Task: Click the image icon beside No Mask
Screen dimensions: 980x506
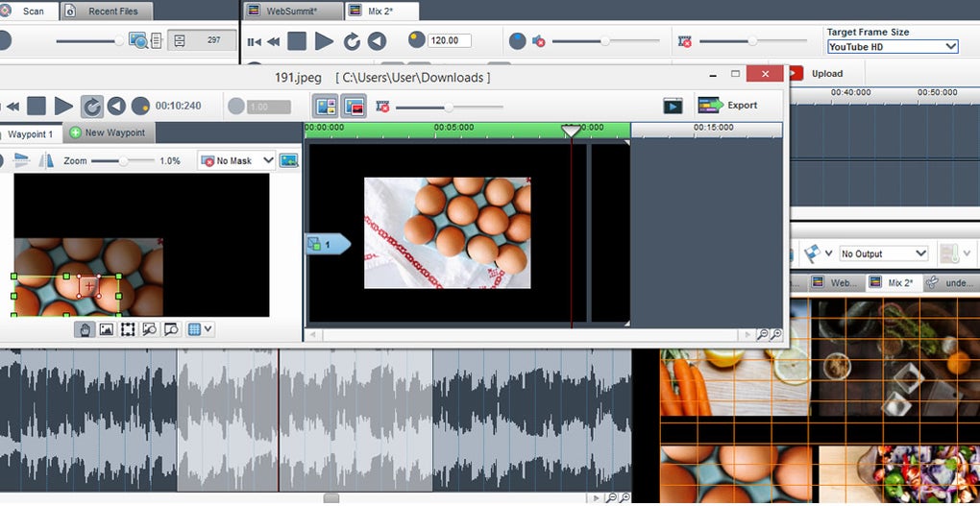Action: [x=288, y=160]
